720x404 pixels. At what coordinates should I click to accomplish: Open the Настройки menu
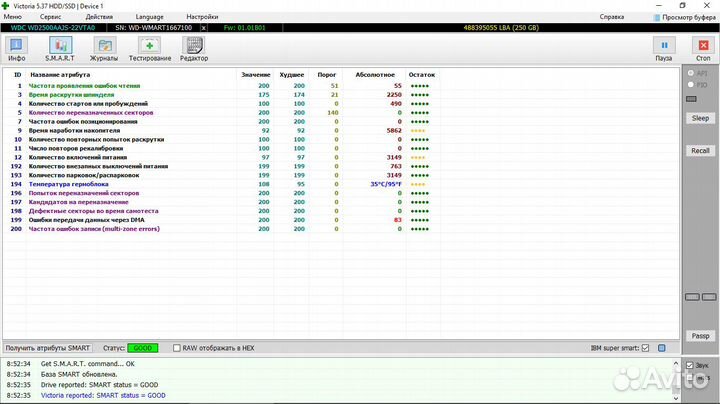[x=202, y=17]
